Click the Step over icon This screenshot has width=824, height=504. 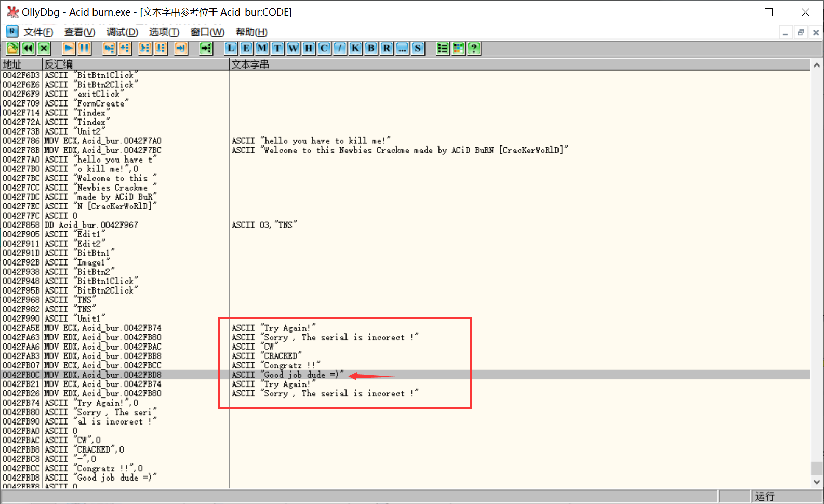[x=125, y=48]
